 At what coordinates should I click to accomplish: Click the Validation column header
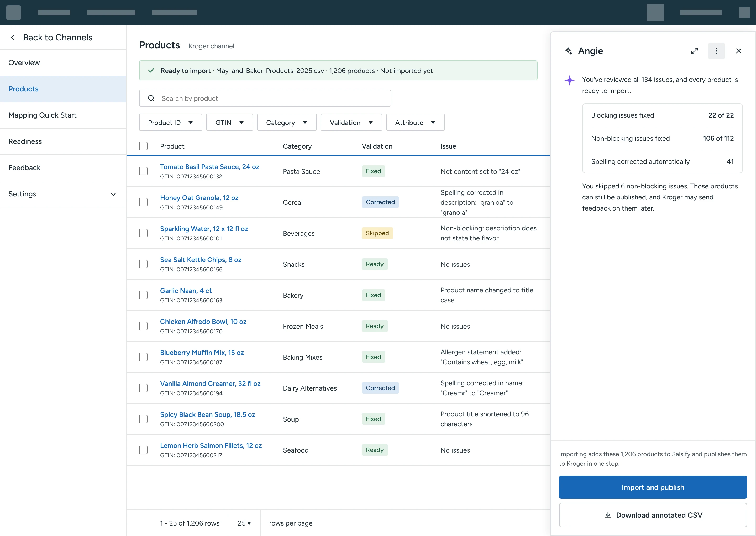click(377, 146)
